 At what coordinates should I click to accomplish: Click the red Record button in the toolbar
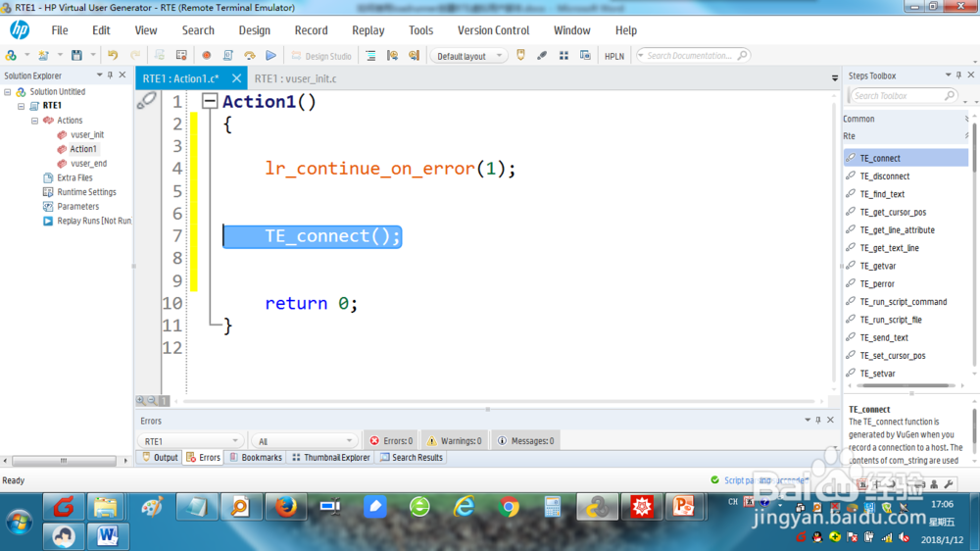click(x=206, y=56)
